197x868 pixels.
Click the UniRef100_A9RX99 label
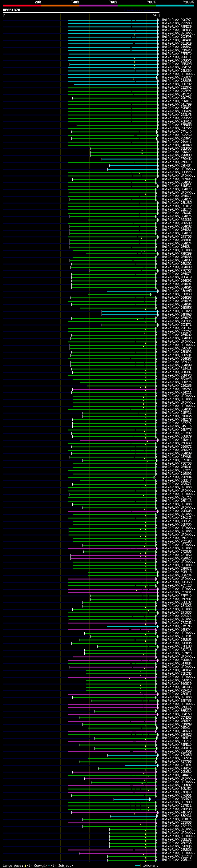click(x=177, y=253)
